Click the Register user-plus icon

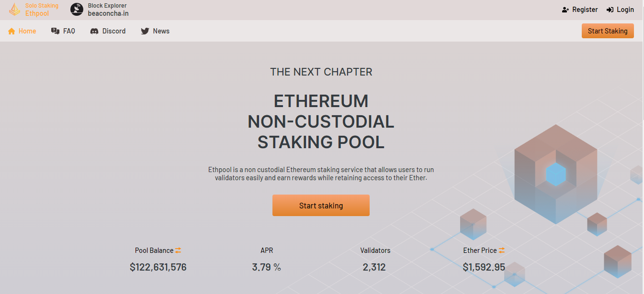click(565, 10)
